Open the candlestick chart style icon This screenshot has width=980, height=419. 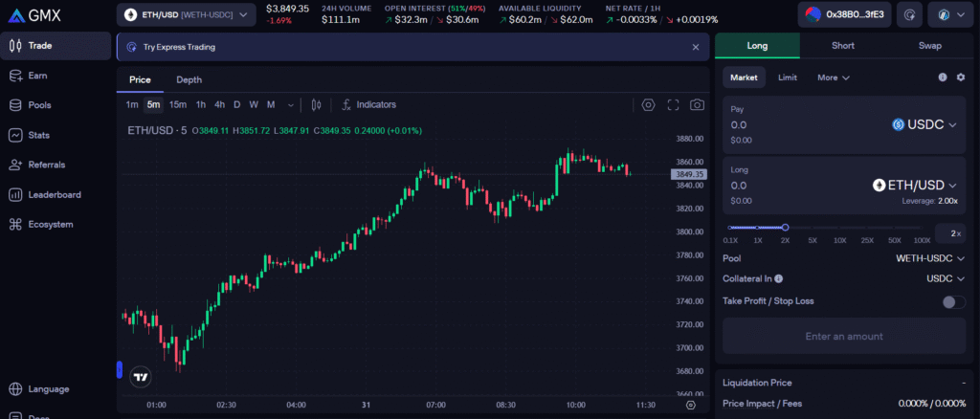click(316, 105)
